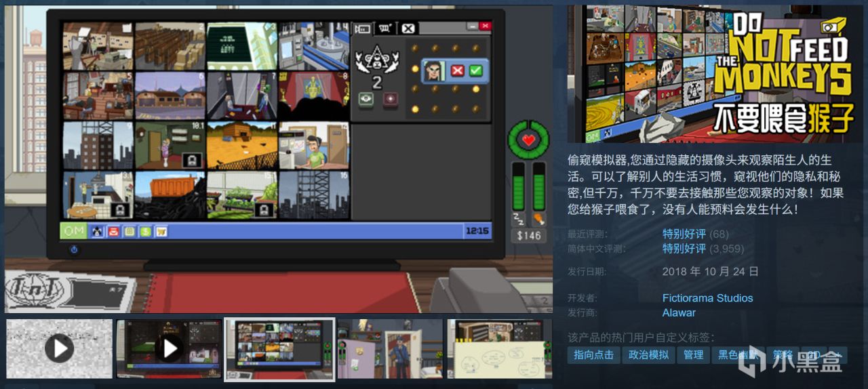
Task: Click the cage icon on camera 10.1
Action: click(192, 160)
